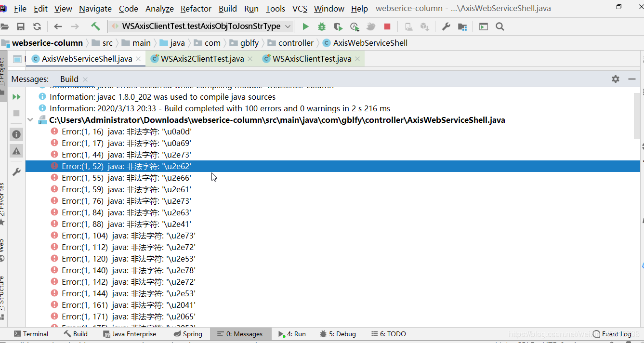
Task: Navigate forward with the right arrow
Action: pyautogui.click(x=75, y=26)
